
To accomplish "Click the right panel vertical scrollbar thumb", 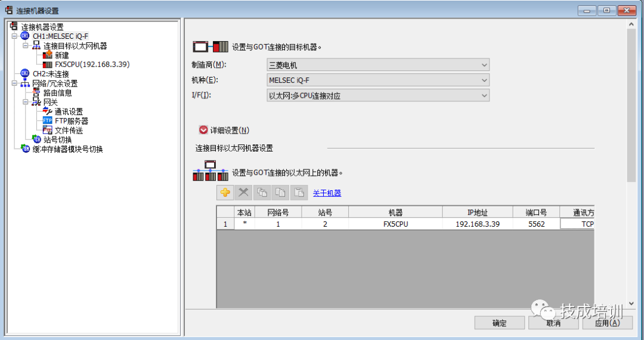I will pyautogui.click(x=631, y=105).
